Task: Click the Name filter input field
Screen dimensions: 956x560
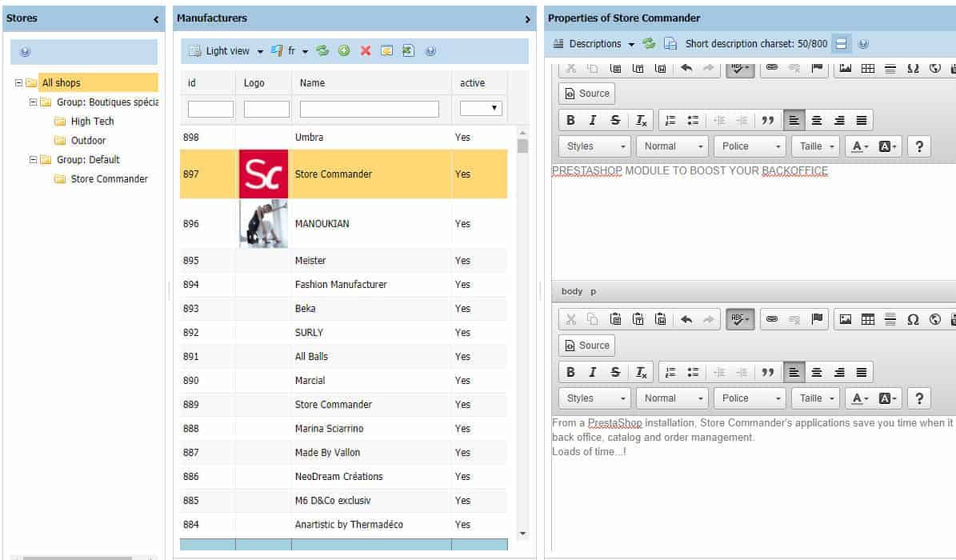Action: (370, 109)
